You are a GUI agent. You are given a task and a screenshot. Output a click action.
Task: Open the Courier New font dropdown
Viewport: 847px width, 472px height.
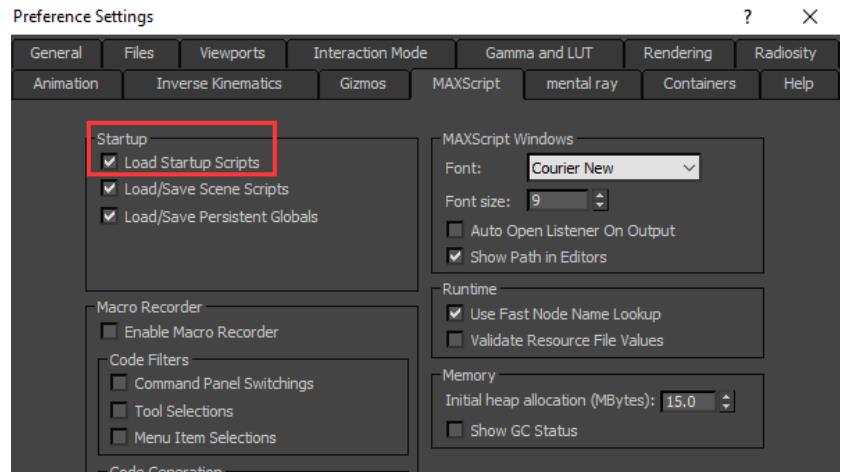614,168
